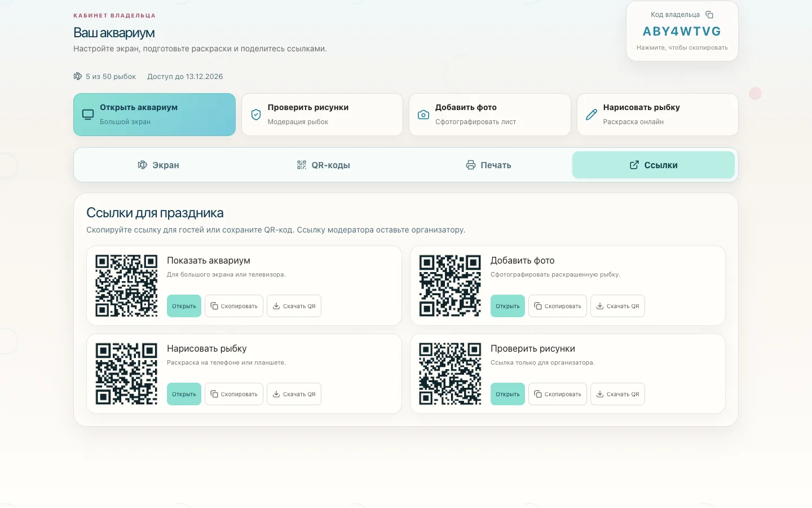This screenshot has height=508, width=812.
Task: Click the QR code for Добавить фото link
Action: [450, 286]
